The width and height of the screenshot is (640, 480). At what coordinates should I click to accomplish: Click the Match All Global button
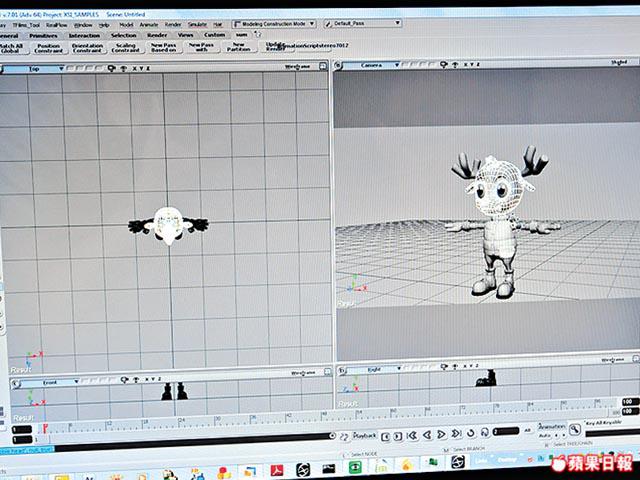[11, 49]
